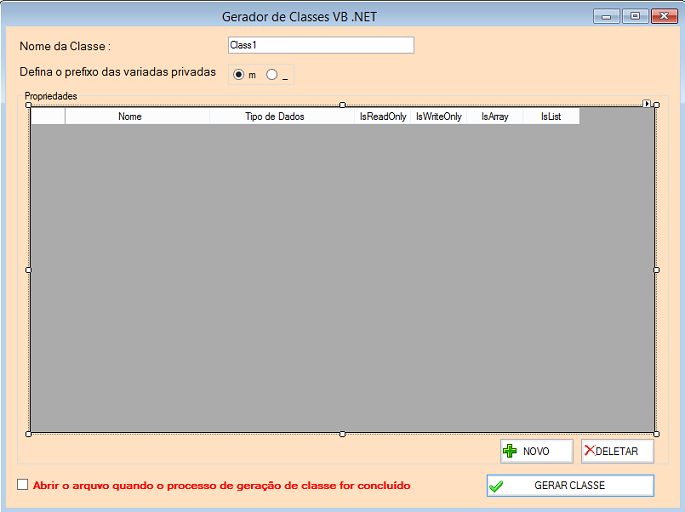Close the Gerador de Classes window
685x512 pixels.
(x=664, y=16)
